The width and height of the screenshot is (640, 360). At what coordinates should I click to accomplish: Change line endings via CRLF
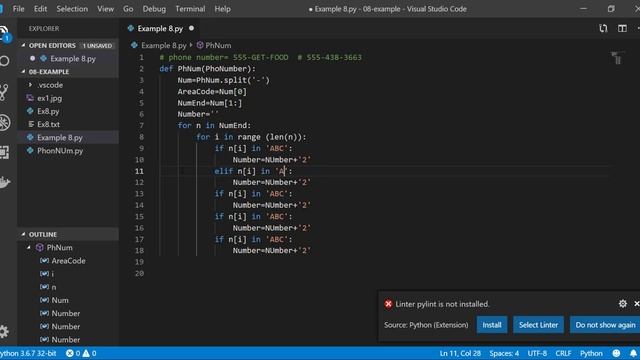pyautogui.click(x=563, y=353)
